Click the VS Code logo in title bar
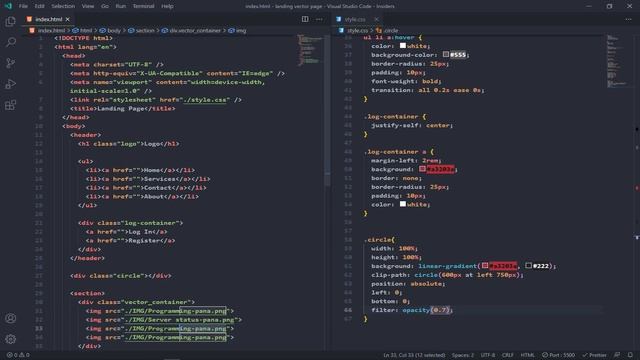This screenshot has width=640, height=360. pos(8,6)
